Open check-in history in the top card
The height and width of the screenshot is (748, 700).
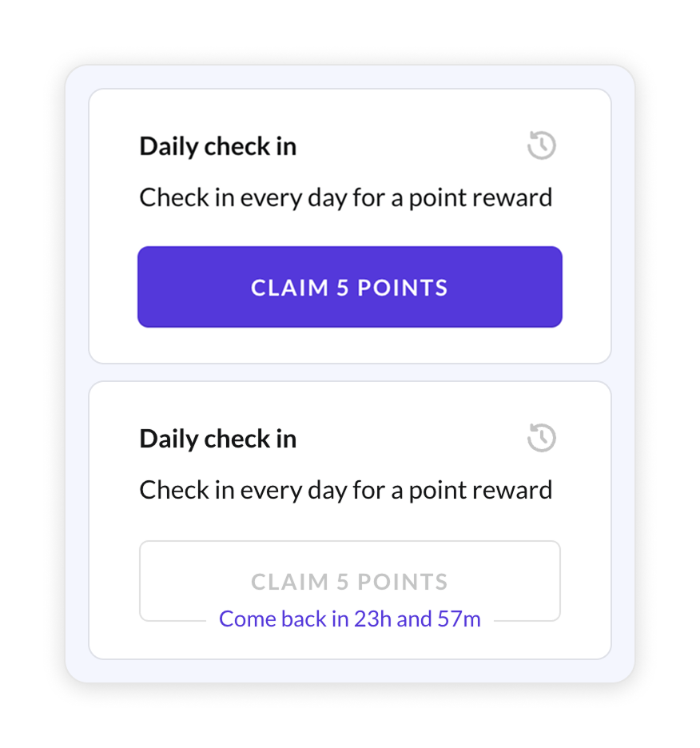542,146
